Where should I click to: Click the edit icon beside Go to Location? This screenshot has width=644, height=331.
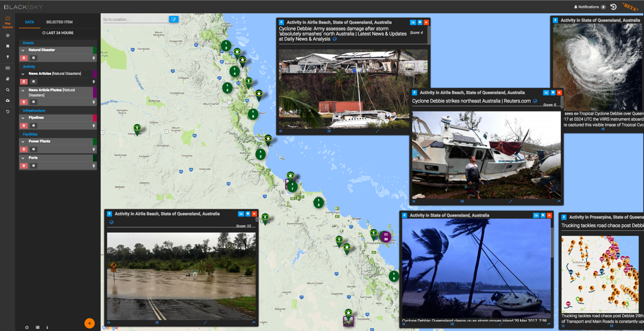(x=174, y=19)
